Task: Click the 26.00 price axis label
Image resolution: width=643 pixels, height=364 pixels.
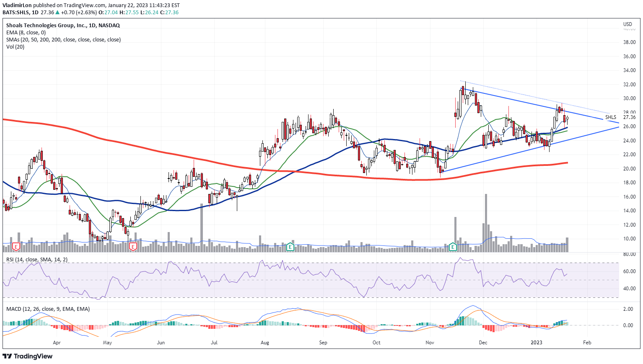Action: point(629,126)
